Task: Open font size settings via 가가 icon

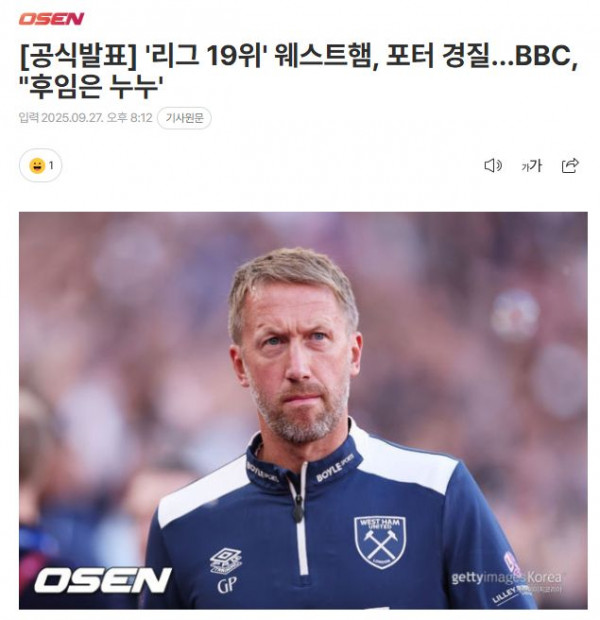Action: point(531,166)
